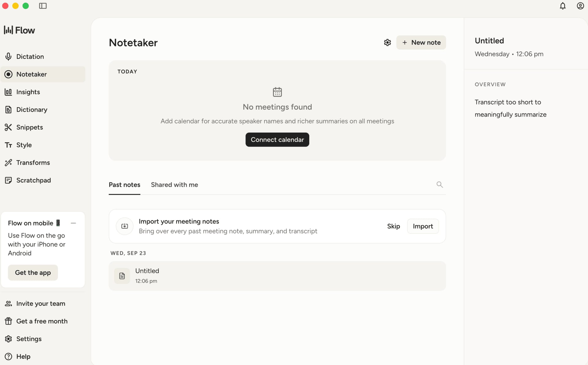Click the calendar icon above No meetings found
Image resolution: width=588 pixels, height=365 pixels.
click(277, 92)
